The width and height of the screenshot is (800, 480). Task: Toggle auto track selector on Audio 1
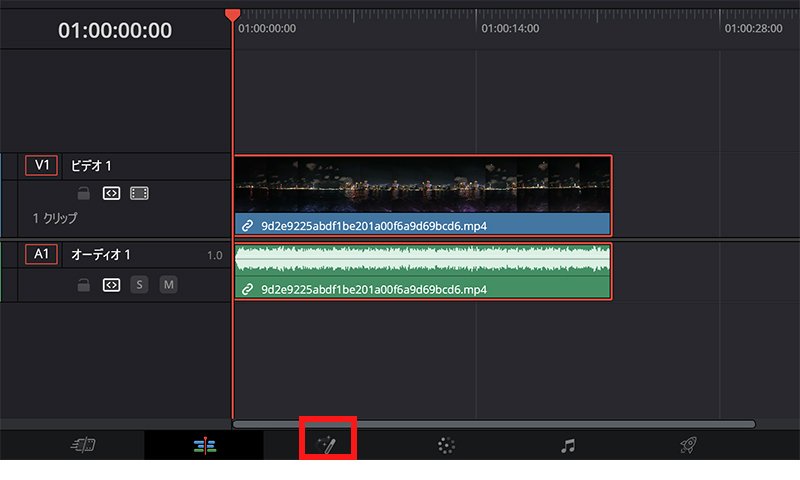111,285
